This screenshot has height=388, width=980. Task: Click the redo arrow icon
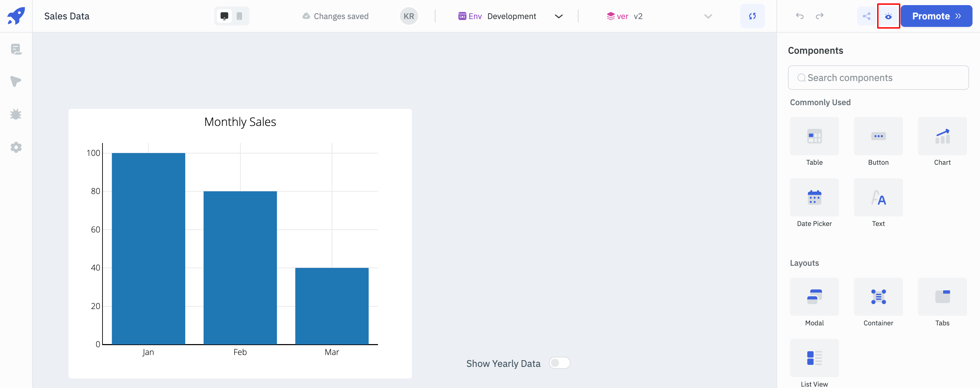pyautogui.click(x=819, y=16)
